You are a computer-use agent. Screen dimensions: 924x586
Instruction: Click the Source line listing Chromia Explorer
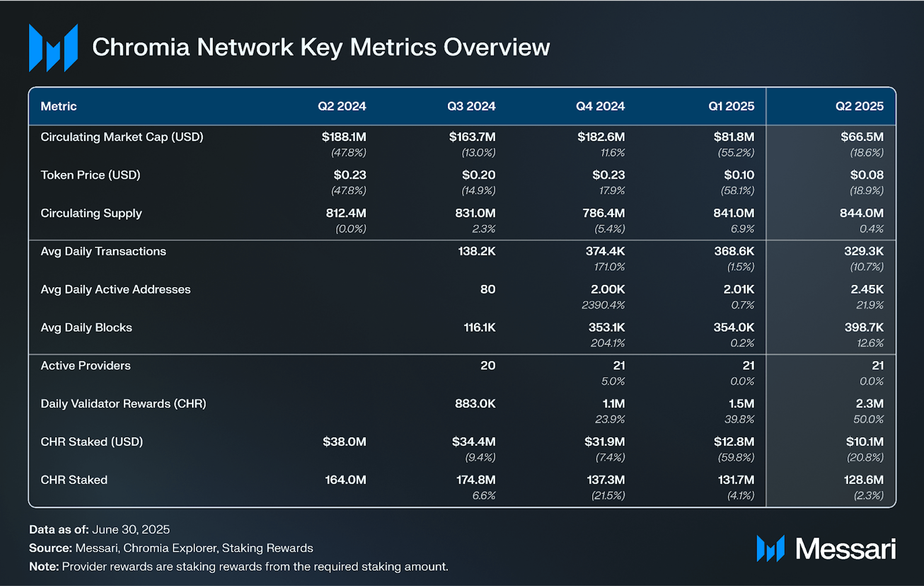[171, 548]
